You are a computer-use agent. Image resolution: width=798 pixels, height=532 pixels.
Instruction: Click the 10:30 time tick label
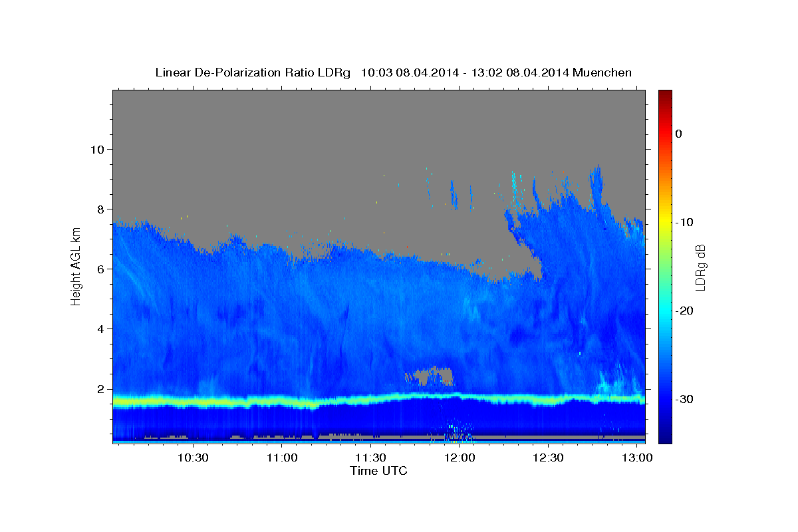coord(193,458)
